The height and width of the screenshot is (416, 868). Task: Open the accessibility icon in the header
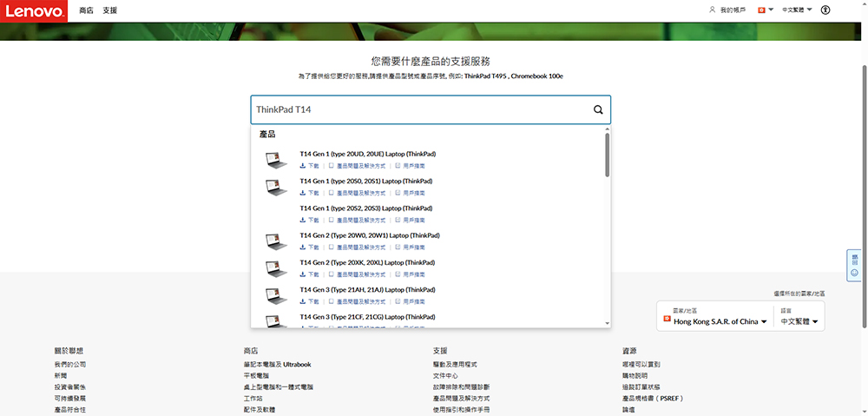tap(825, 10)
